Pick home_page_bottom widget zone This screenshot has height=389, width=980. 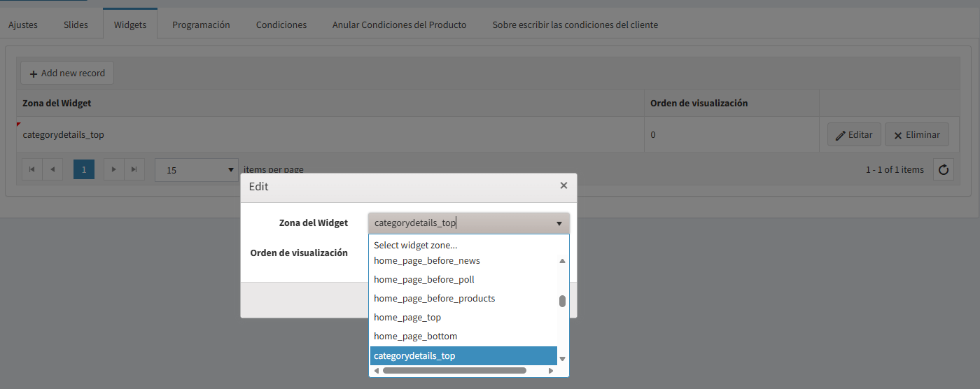[x=415, y=337]
